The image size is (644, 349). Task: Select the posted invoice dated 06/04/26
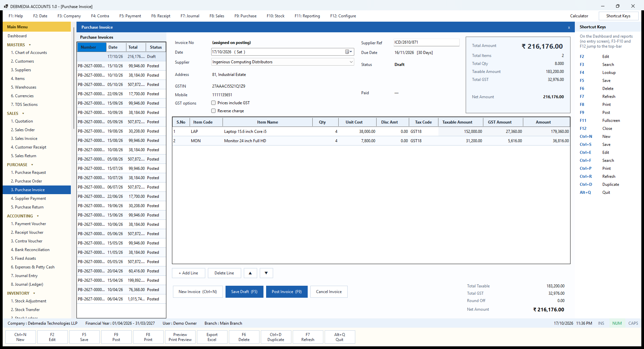pyautogui.click(x=121, y=299)
